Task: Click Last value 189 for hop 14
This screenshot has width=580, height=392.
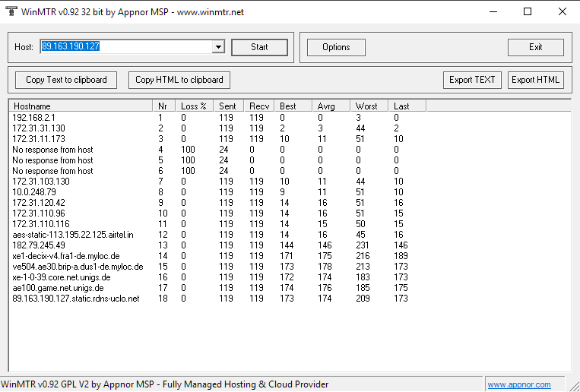Action: click(x=401, y=256)
